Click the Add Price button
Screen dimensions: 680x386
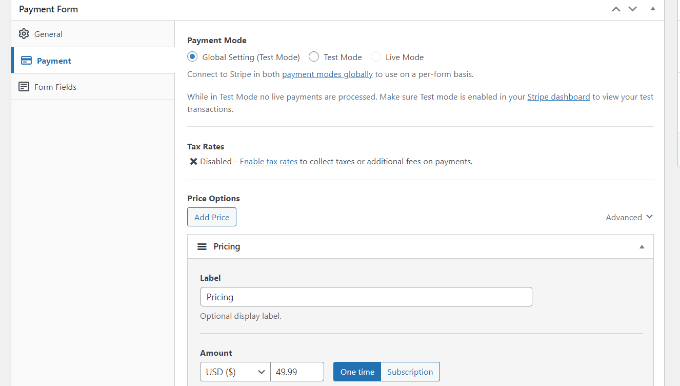pyautogui.click(x=212, y=217)
